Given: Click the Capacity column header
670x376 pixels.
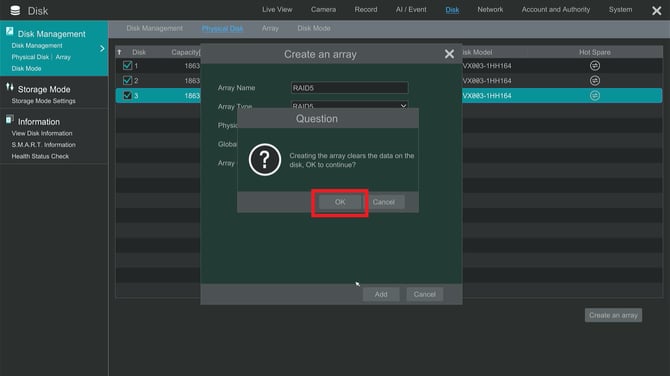Looking at the screenshot, I should [x=185, y=52].
